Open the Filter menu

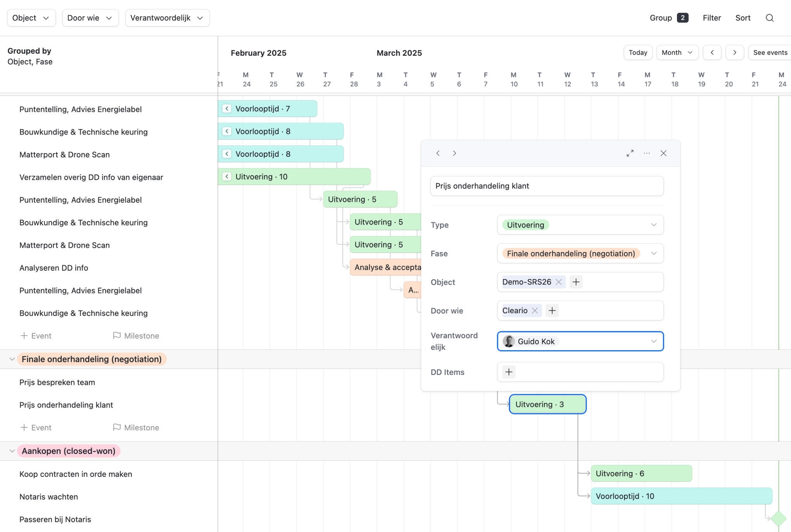[712, 18]
